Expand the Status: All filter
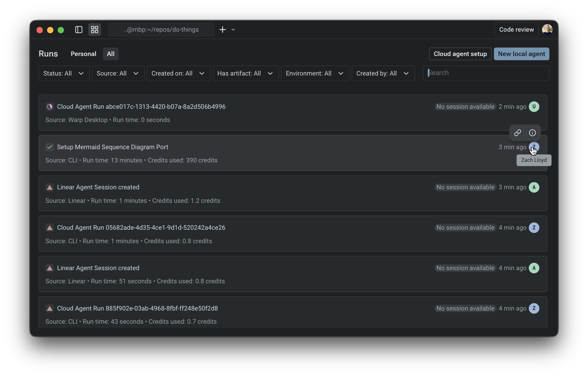Screen dimensions: 588x376 pos(64,73)
